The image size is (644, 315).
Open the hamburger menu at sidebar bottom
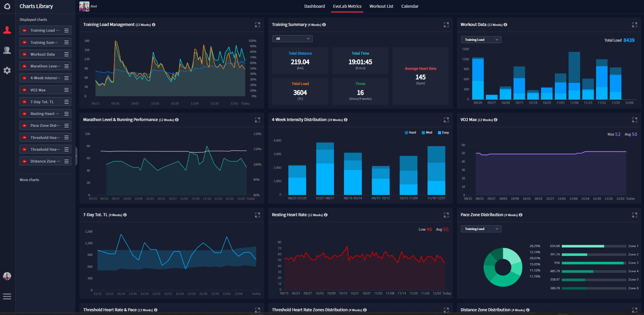7,296
